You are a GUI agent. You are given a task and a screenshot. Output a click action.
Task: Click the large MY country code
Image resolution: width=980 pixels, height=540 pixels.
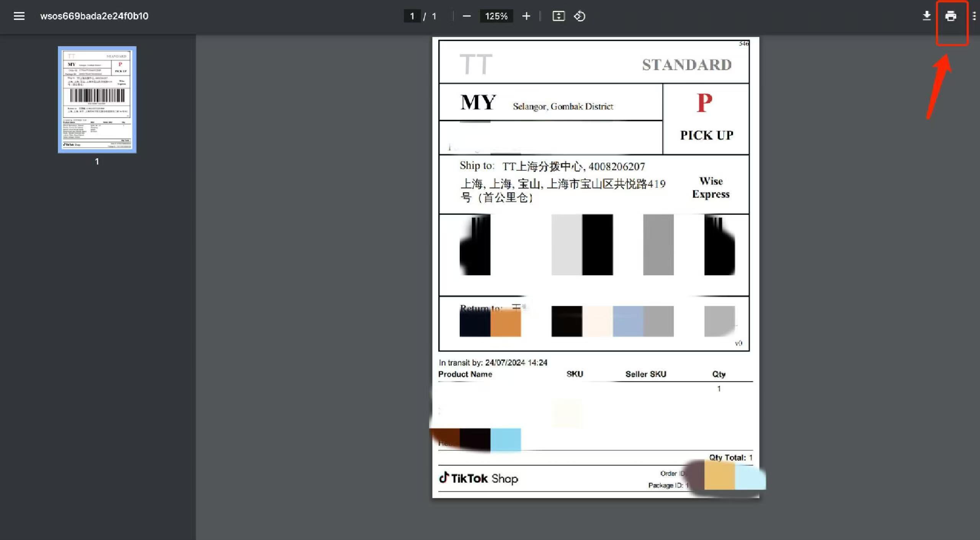click(478, 102)
